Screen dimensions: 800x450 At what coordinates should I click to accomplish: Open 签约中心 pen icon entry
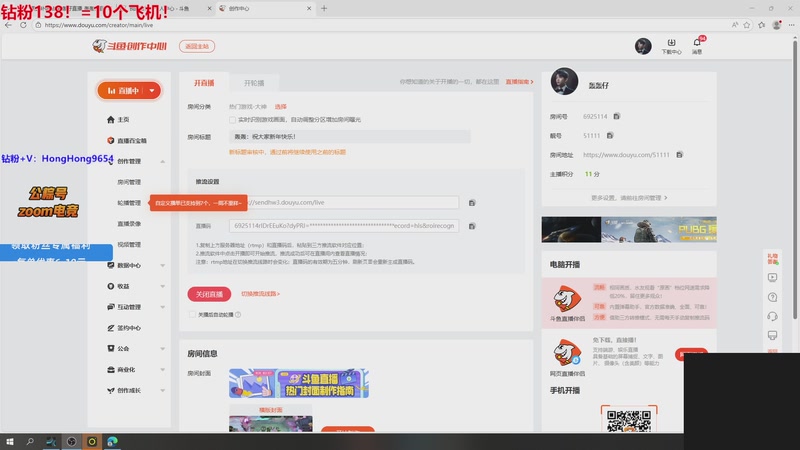tap(111, 328)
